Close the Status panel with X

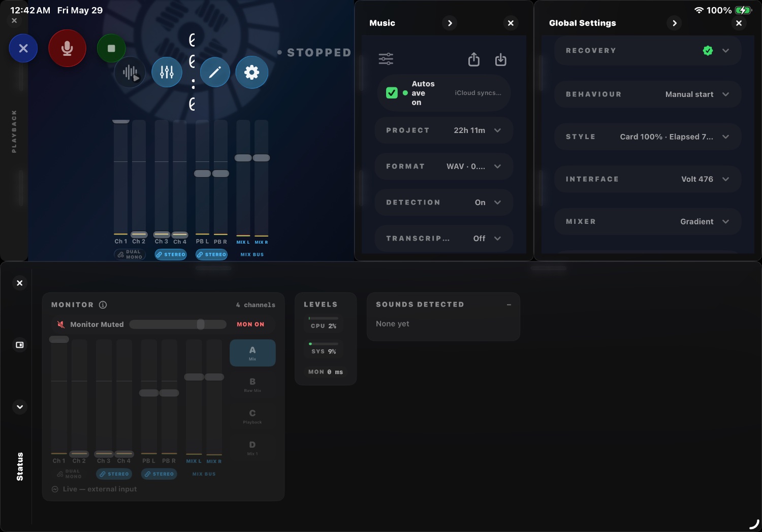click(x=20, y=283)
